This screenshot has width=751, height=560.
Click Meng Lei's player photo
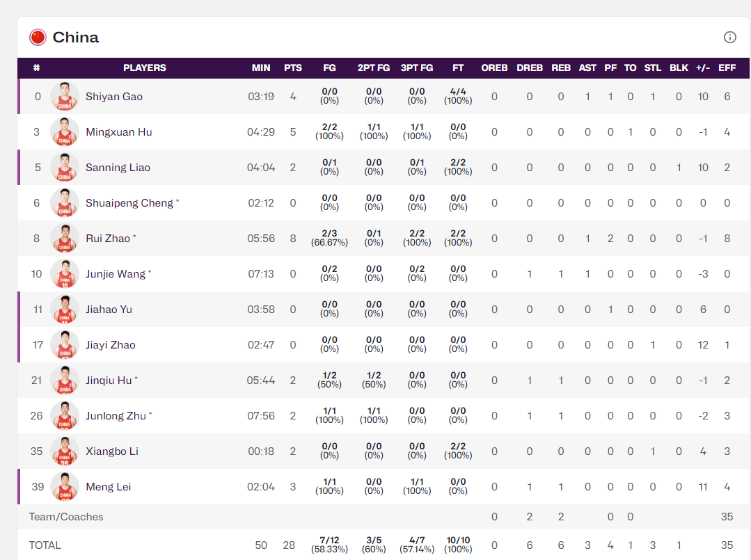[65, 487]
